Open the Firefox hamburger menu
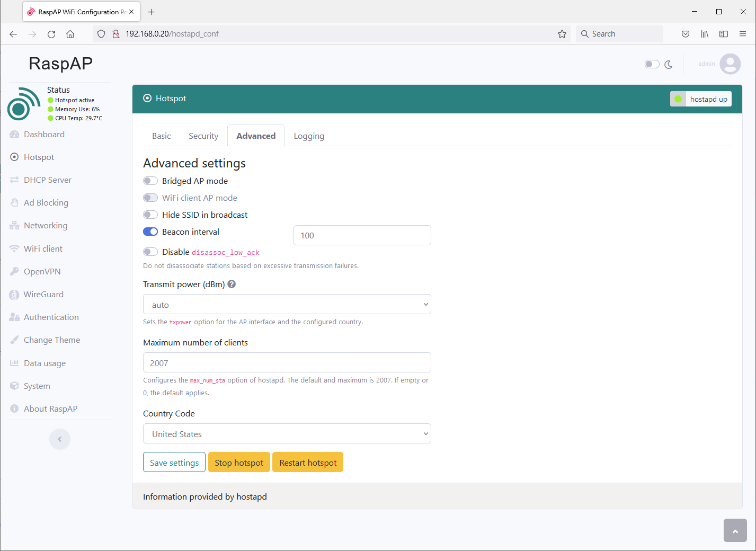This screenshot has width=756, height=551. pos(743,34)
